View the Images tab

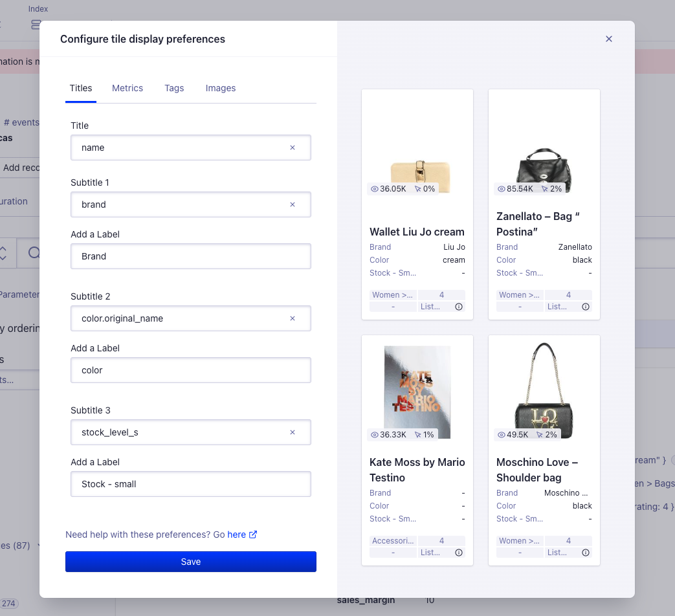pos(221,88)
